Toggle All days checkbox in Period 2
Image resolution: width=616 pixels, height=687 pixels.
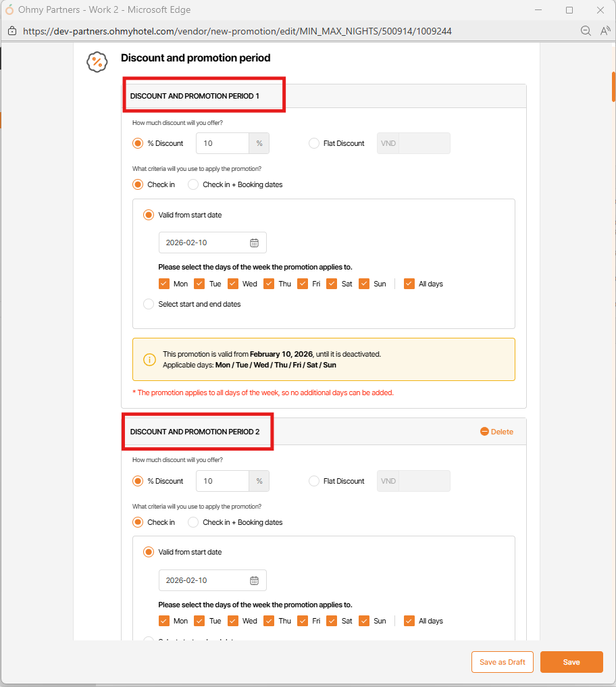tap(409, 621)
